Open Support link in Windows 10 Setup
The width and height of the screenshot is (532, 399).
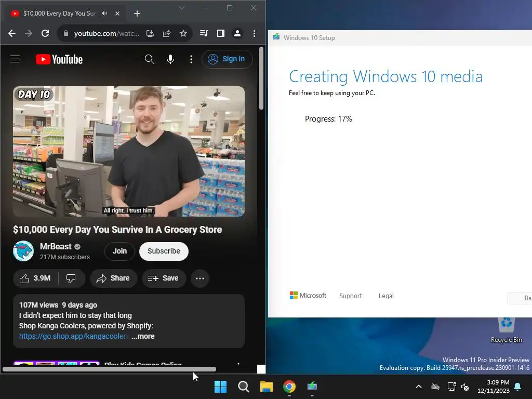pyautogui.click(x=351, y=296)
